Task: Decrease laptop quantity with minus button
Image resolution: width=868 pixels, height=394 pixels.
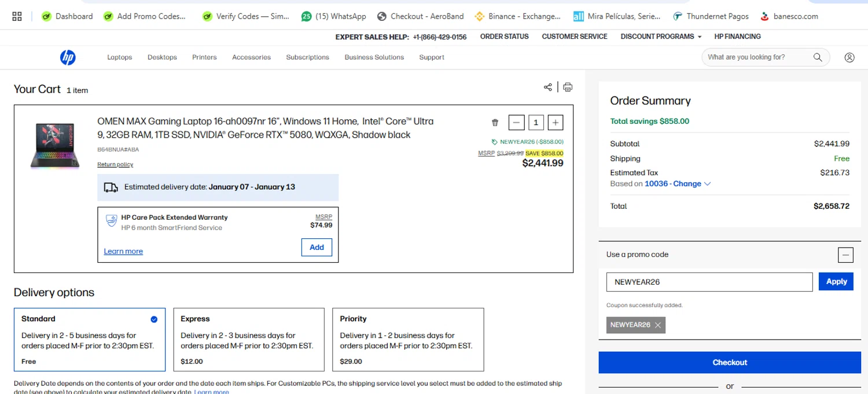Action: point(517,123)
